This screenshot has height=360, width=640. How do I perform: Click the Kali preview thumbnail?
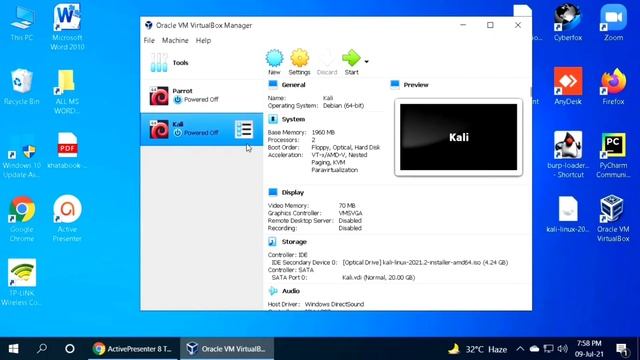458,137
